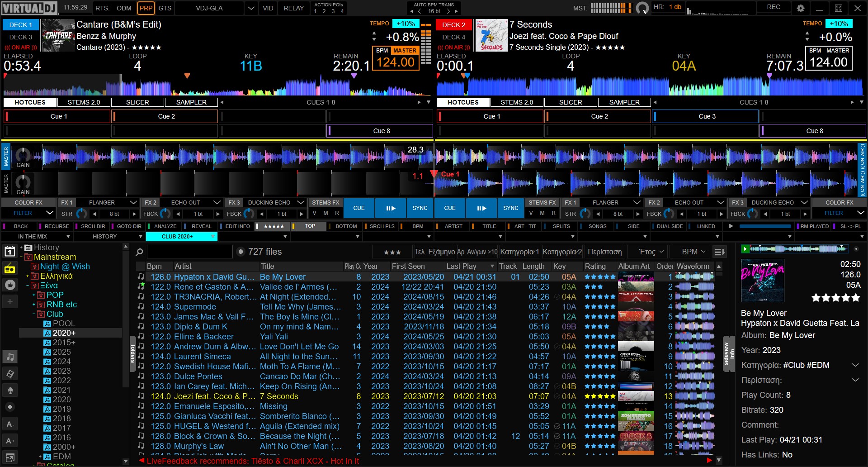Click deck 2 FX2 beat length right arrow
The height and width of the screenshot is (467, 868).
pos(722,214)
